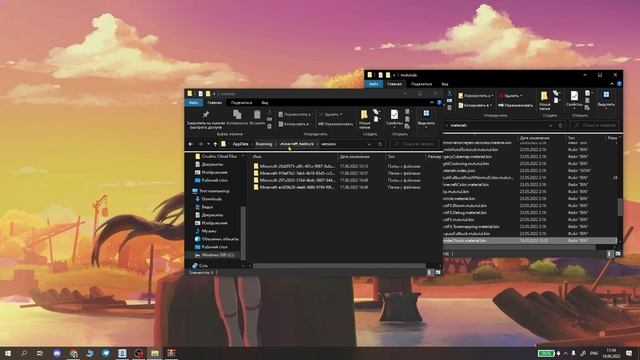The image size is (640, 360).
Task: Open help icon in versions window ribbon
Action: (x=439, y=102)
